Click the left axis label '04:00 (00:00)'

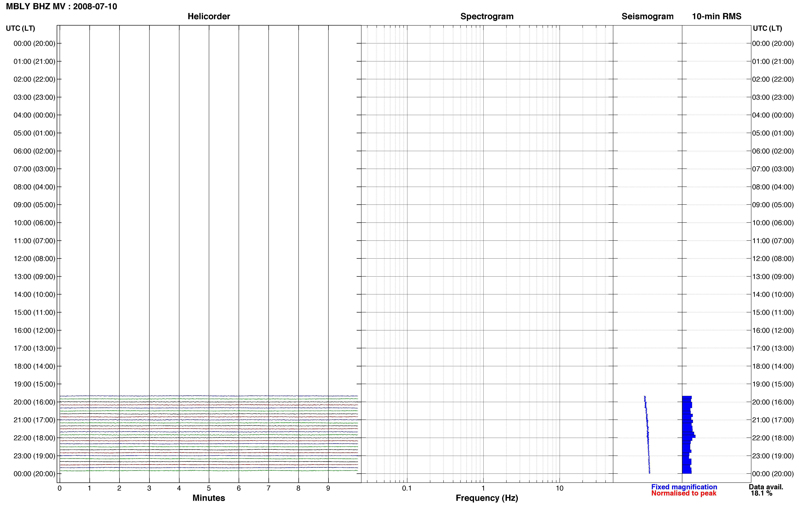pos(34,115)
